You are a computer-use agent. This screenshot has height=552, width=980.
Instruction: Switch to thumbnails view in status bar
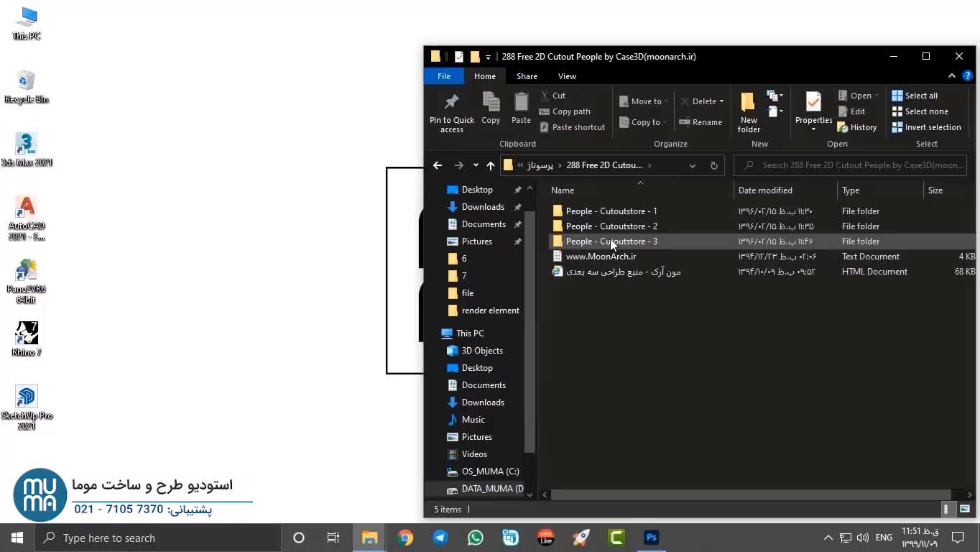click(x=965, y=509)
